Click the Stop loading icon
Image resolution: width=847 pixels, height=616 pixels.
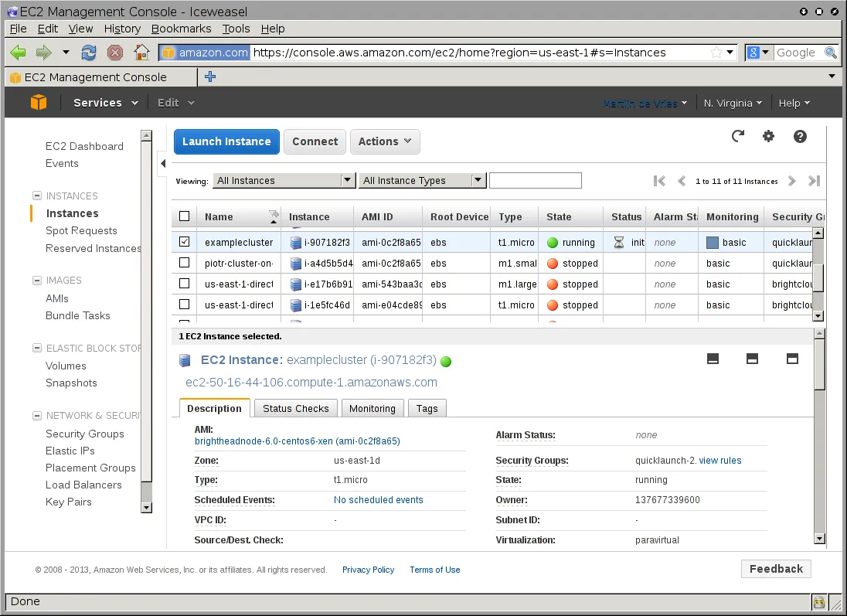click(x=114, y=53)
